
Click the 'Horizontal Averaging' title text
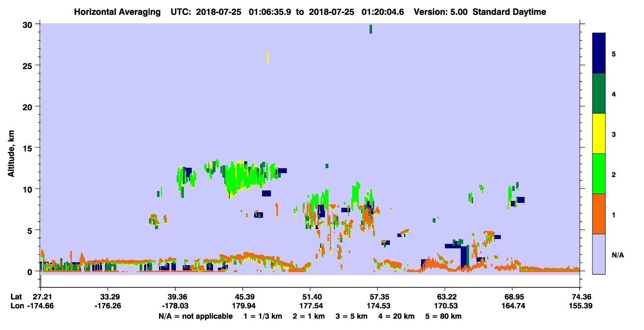[116, 12]
